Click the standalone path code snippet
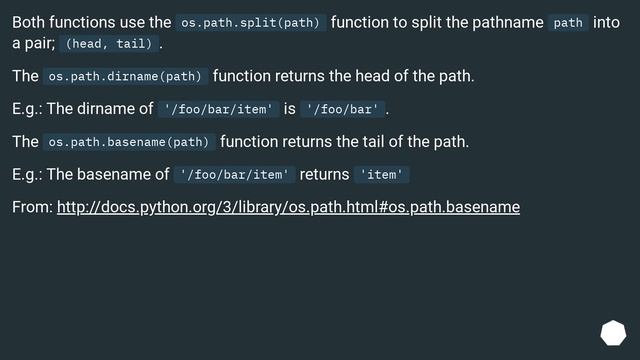 [x=568, y=23]
